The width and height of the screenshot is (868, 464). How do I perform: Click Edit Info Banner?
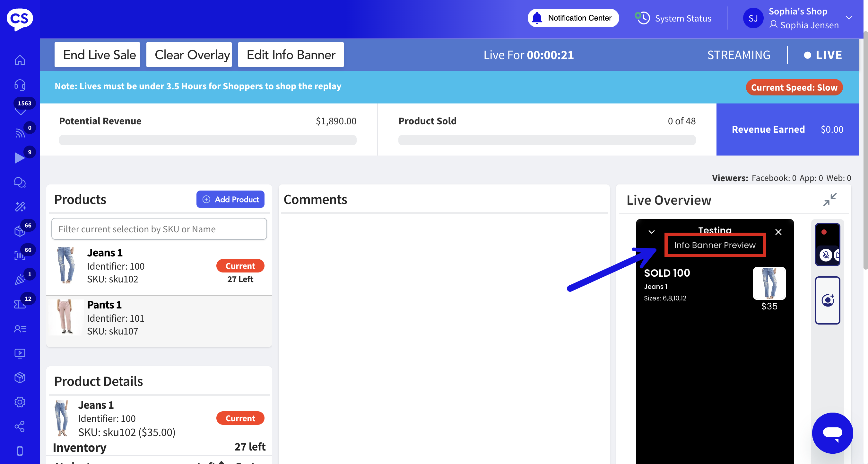[x=291, y=55]
